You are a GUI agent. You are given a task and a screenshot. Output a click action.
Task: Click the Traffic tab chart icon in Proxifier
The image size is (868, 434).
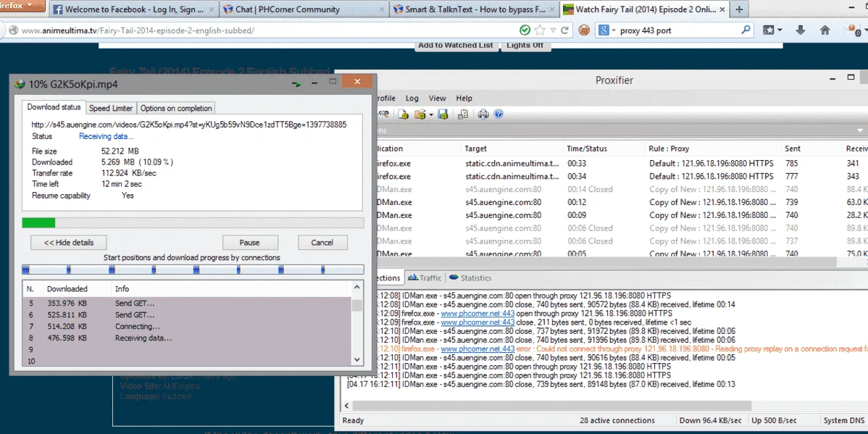[x=412, y=277]
